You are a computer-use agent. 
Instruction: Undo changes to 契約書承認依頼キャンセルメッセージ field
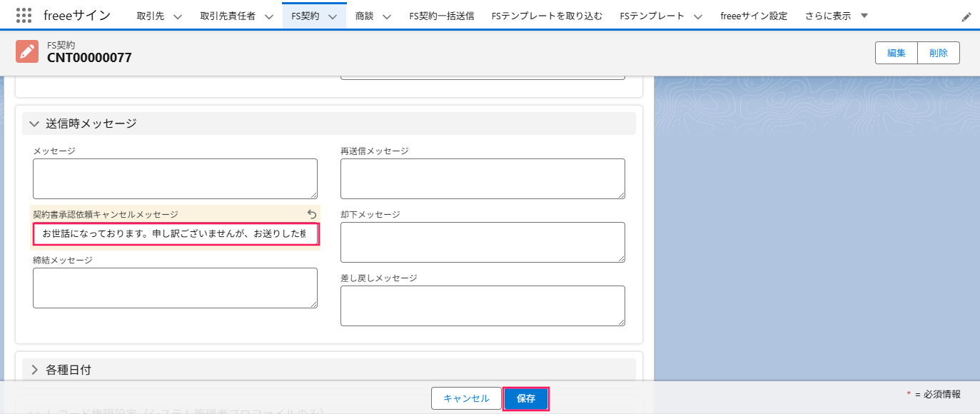tap(311, 214)
